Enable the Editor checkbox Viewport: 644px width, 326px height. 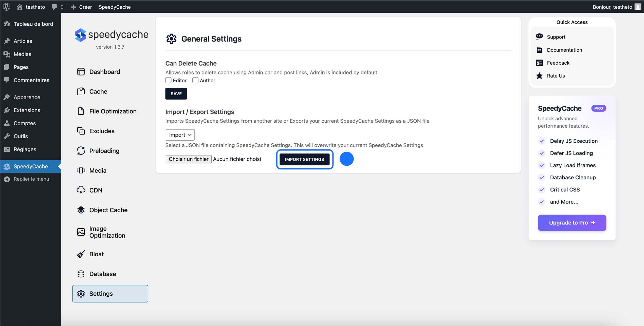pos(168,80)
